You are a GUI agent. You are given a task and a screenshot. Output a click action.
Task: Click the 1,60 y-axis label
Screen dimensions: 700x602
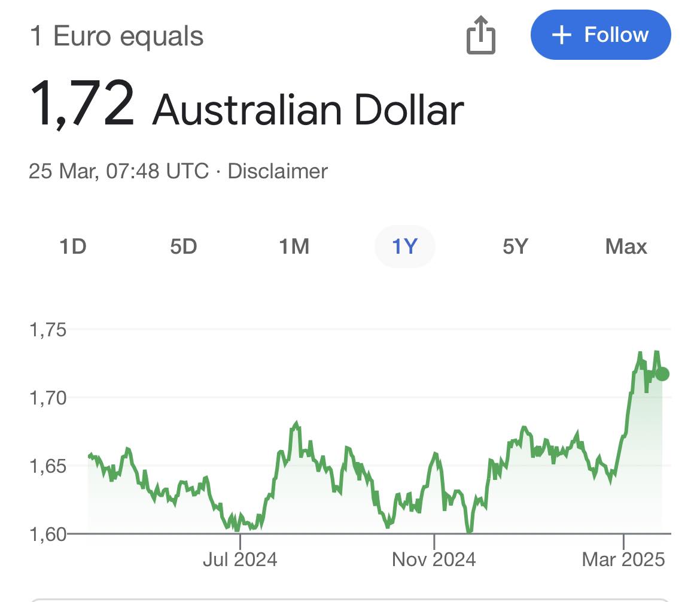pyautogui.click(x=48, y=534)
